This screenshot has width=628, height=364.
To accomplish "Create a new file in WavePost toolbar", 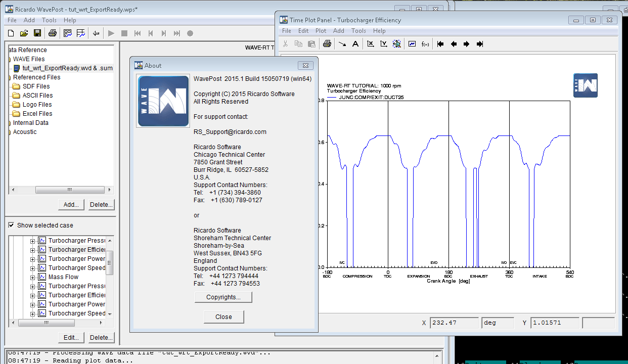I will point(11,33).
